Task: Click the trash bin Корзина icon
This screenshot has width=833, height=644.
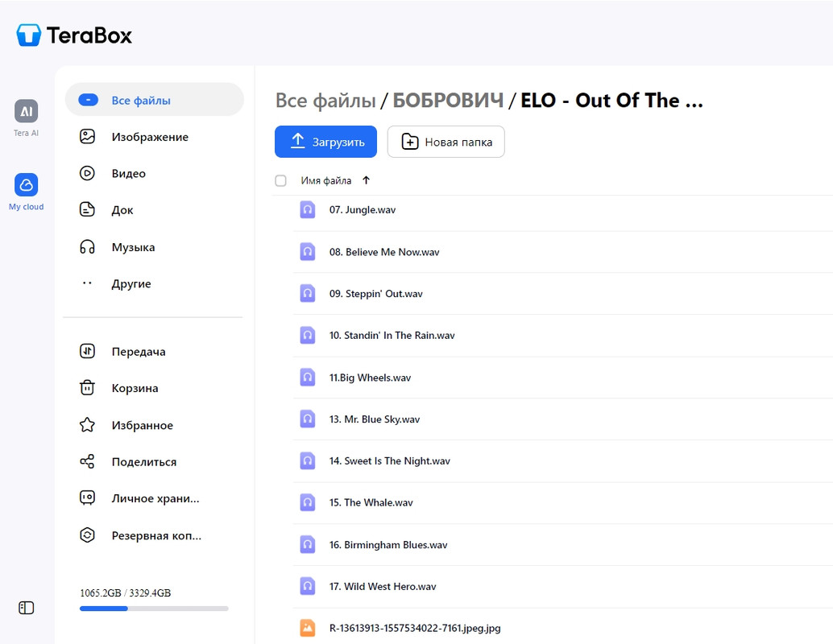Action: [87, 387]
